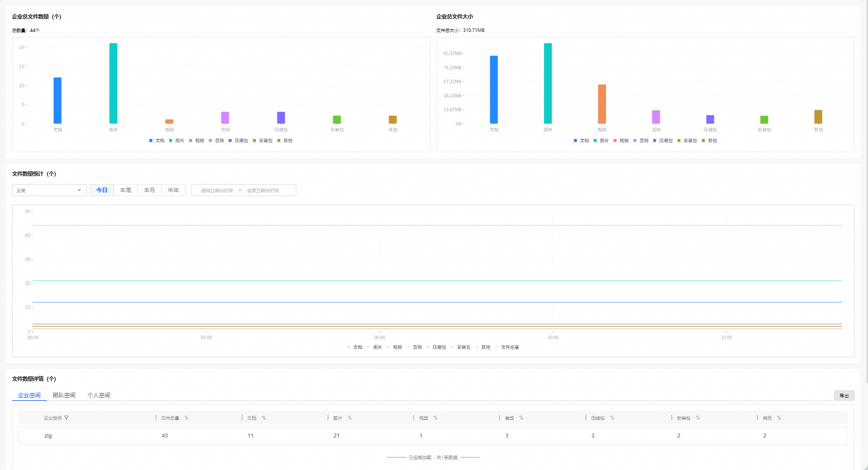Viewport: 868px width, 470px height.
Task: Toggle 图片 legend in file count bar chart
Action: 177,141
